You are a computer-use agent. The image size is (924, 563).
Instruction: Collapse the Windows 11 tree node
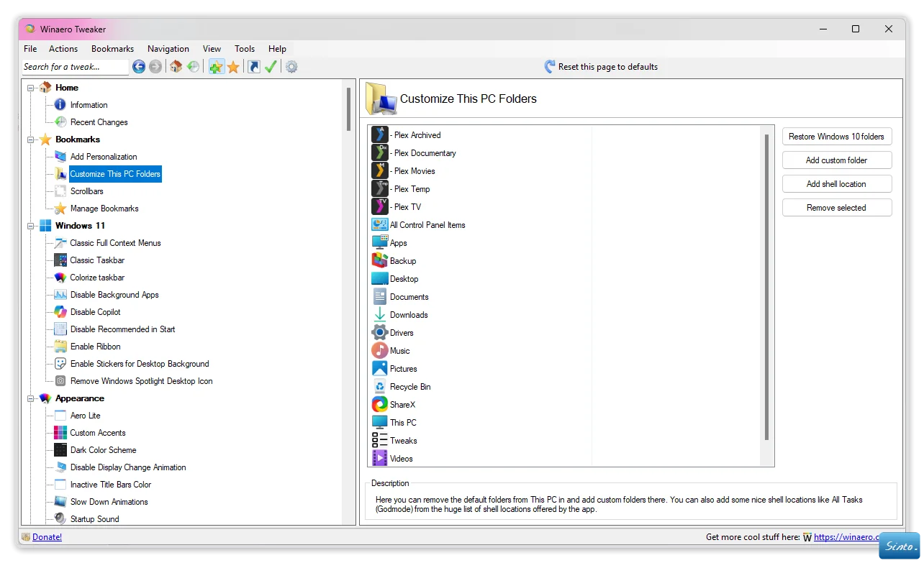(x=31, y=226)
